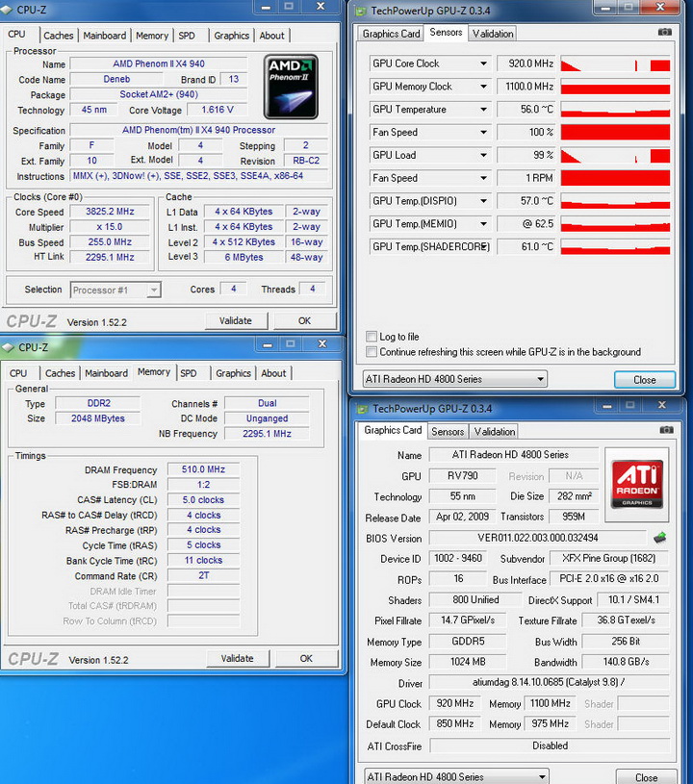Click NB Frequency 2295.1 MHz value
This screenshot has width=693, height=784.
pos(267,434)
